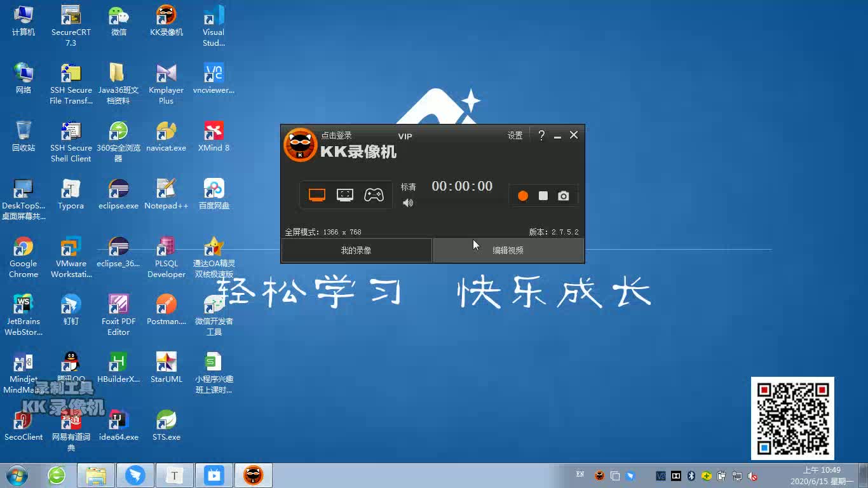
Task: Click the EN language indicator
Action: click(580, 475)
